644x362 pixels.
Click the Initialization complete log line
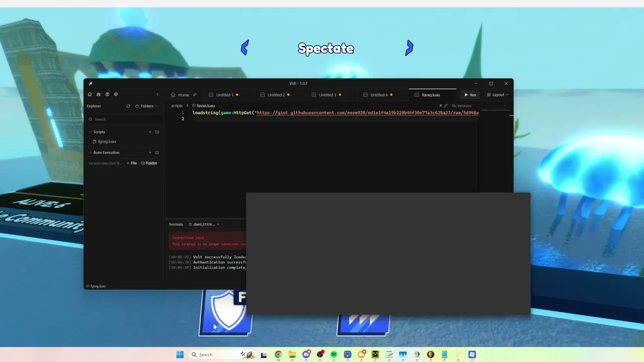coord(207,267)
